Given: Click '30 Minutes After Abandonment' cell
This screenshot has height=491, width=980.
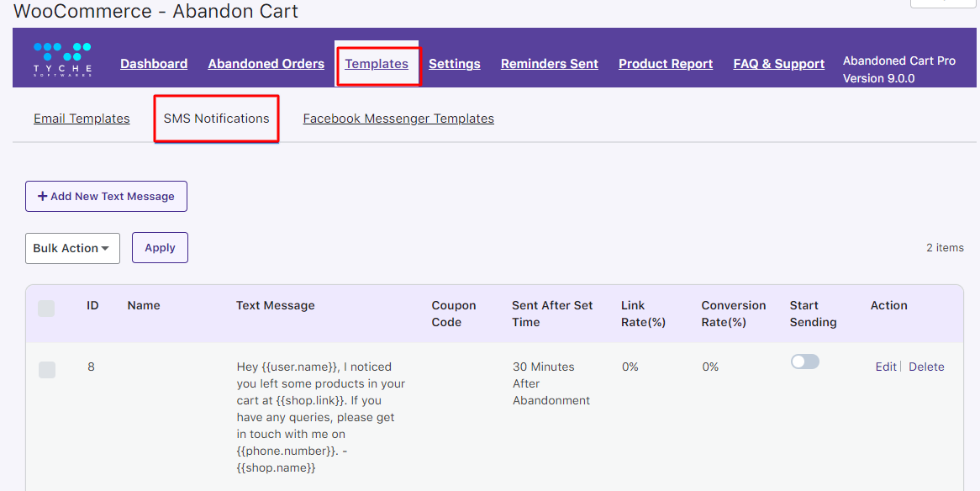Looking at the screenshot, I should [551, 383].
